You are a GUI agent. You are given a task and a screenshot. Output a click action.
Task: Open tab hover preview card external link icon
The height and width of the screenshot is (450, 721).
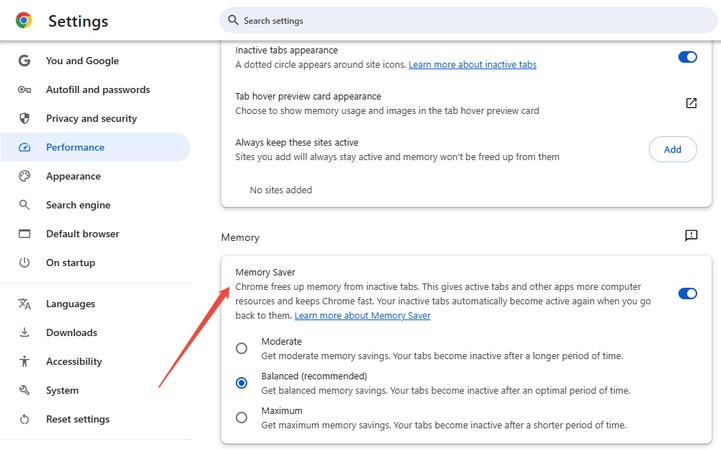[691, 103]
